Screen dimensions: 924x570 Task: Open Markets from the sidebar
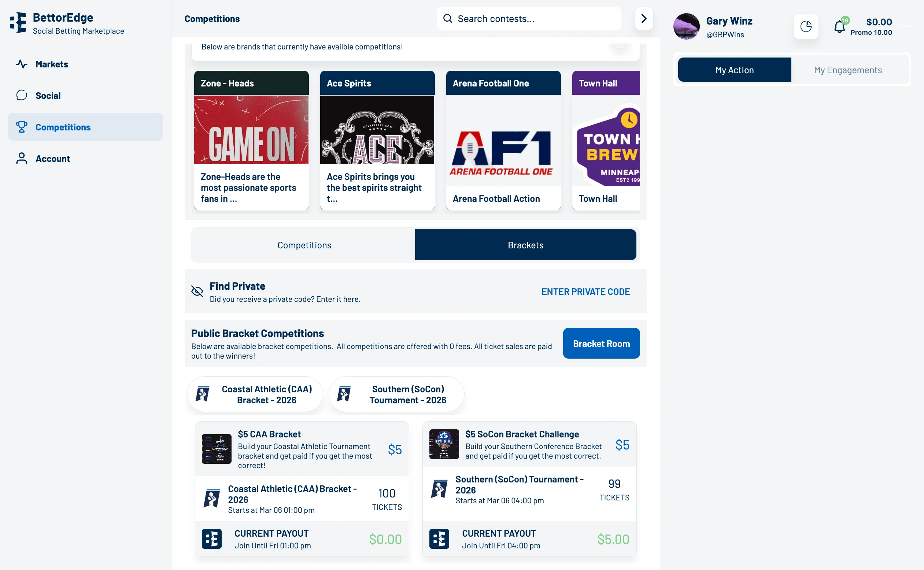85,64
